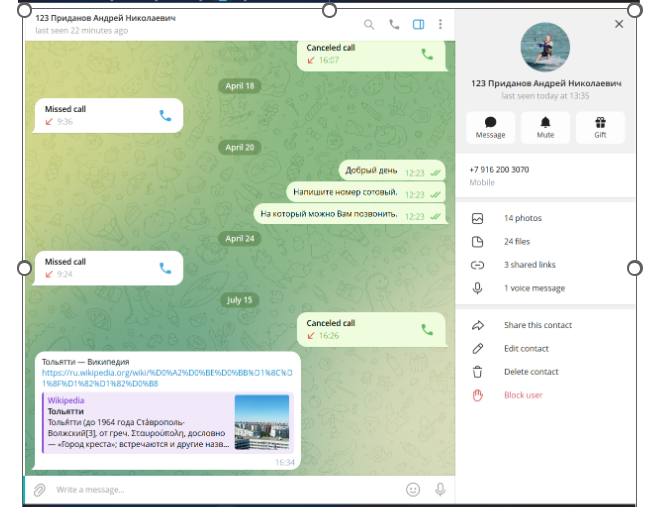The image size is (655, 507).
Task: Open the emoji picker smiley icon
Action: [x=413, y=489]
